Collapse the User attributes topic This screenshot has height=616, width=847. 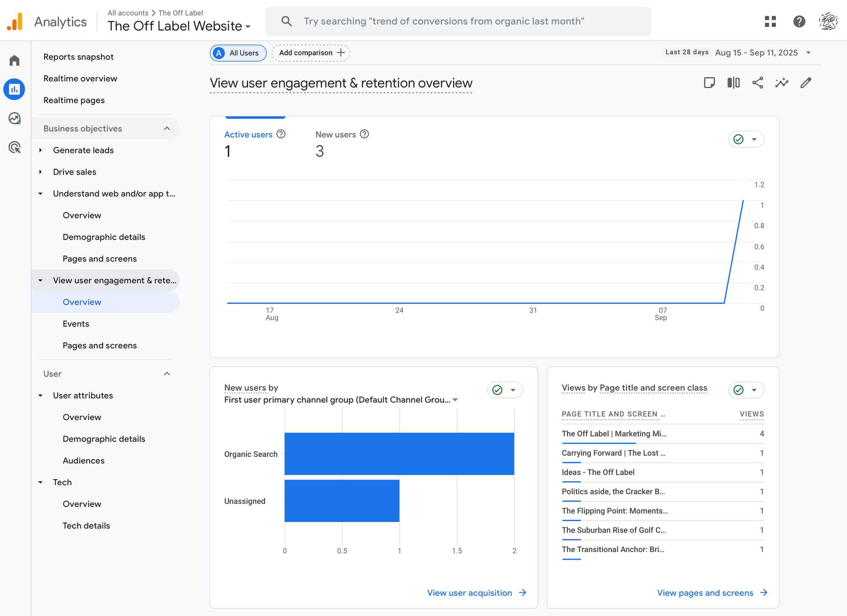pos(40,395)
